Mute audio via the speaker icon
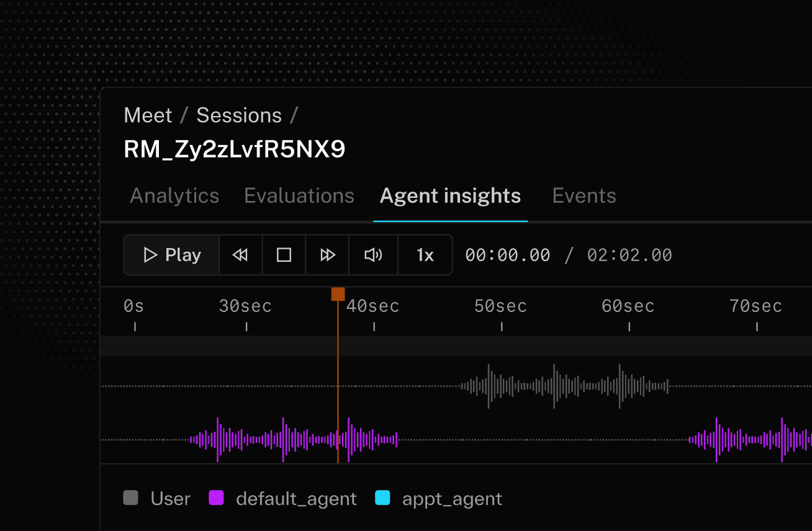This screenshot has width=812, height=531. (373, 254)
